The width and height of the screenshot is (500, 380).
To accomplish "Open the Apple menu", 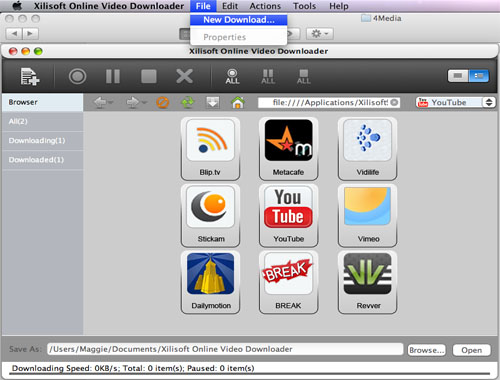I will [17, 6].
